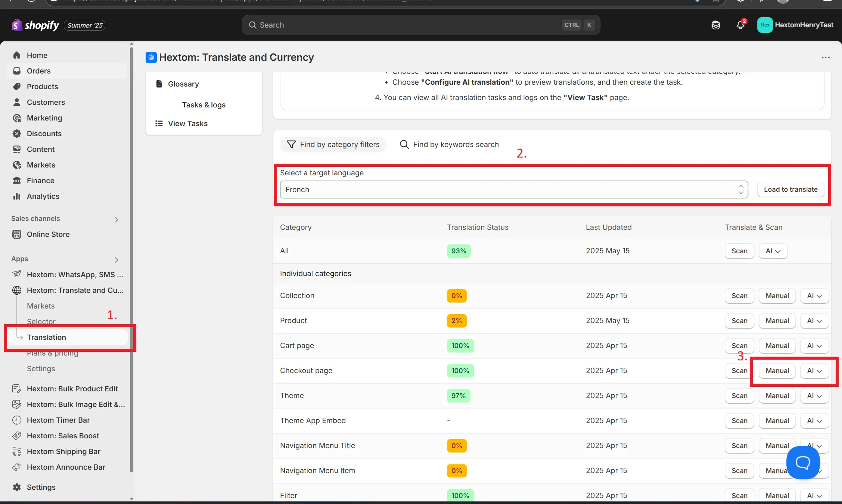The width and height of the screenshot is (842, 504).
Task: Expand the Apps section chevron
Action: pos(116,260)
